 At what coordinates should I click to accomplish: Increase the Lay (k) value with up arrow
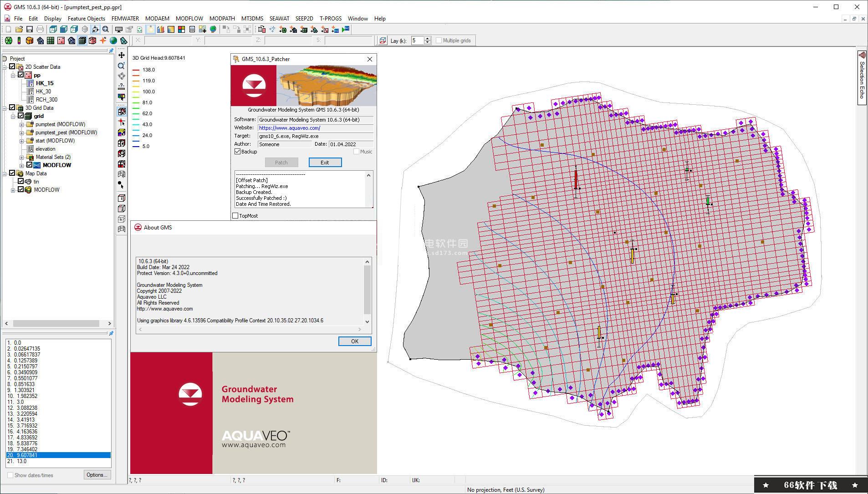pos(427,39)
